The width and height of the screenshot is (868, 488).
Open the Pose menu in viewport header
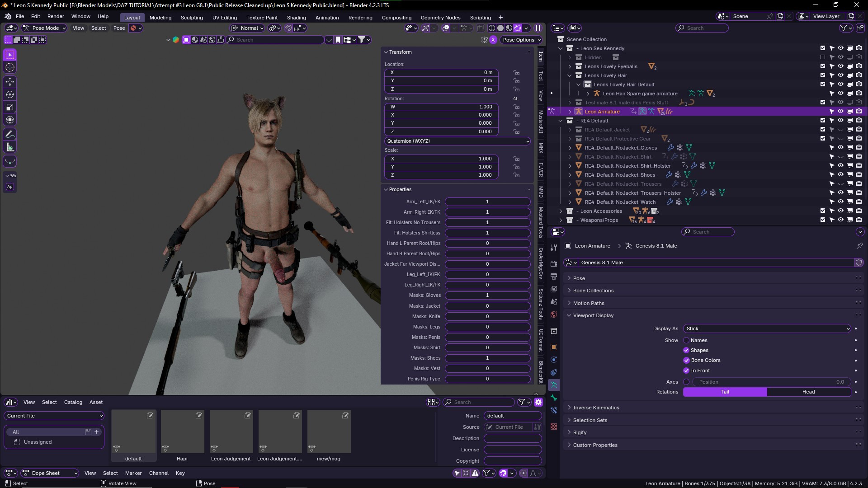point(119,28)
